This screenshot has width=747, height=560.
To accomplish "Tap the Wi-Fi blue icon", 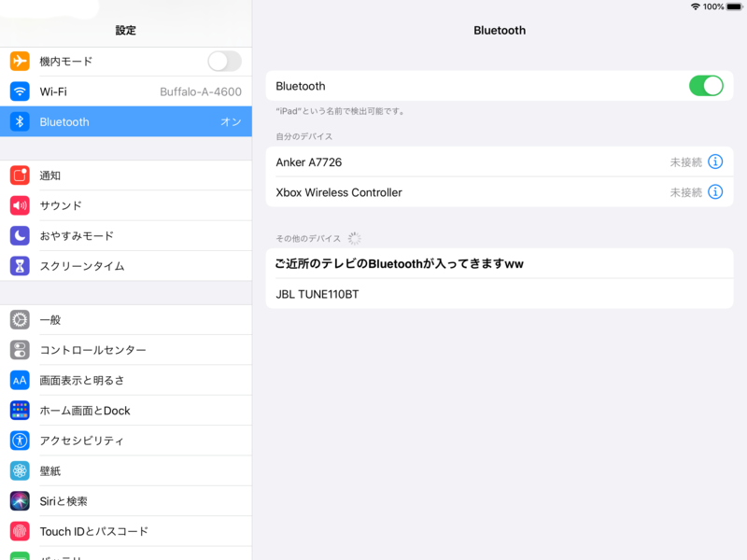I will click(x=20, y=91).
